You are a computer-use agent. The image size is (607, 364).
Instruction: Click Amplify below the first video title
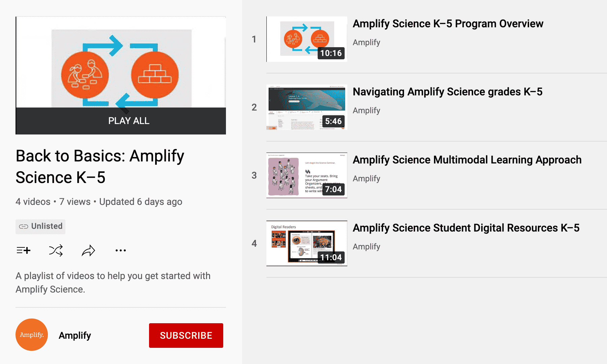(x=366, y=42)
